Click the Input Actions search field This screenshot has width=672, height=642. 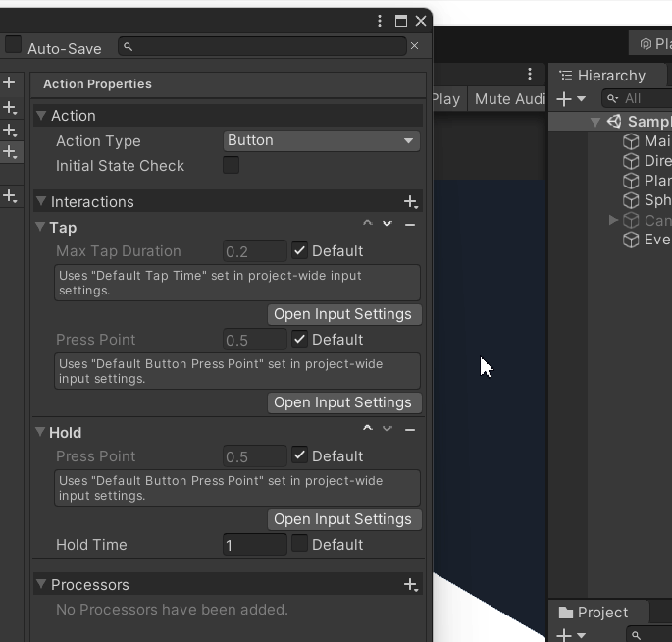(262, 46)
